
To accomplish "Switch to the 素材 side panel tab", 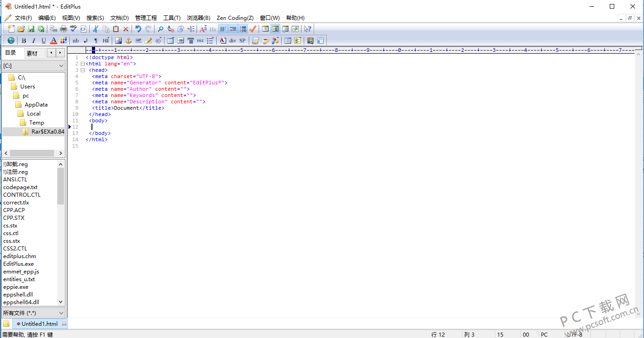I will pos(32,53).
